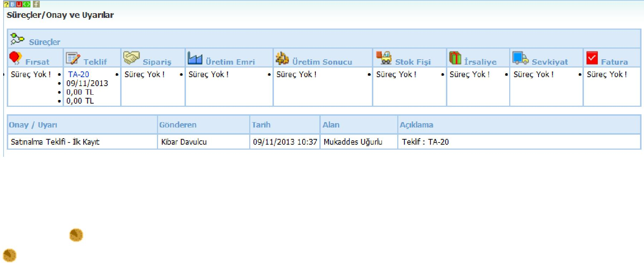Click Süreç Yok ! under Üretim Sonucu
The height and width of the screenshot is (265, 644).
[296, 74]
